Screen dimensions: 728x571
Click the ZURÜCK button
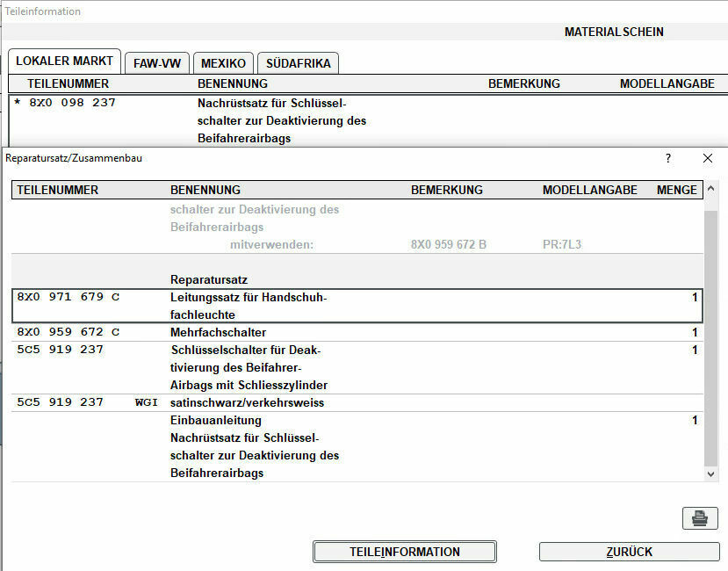[629, 552]
